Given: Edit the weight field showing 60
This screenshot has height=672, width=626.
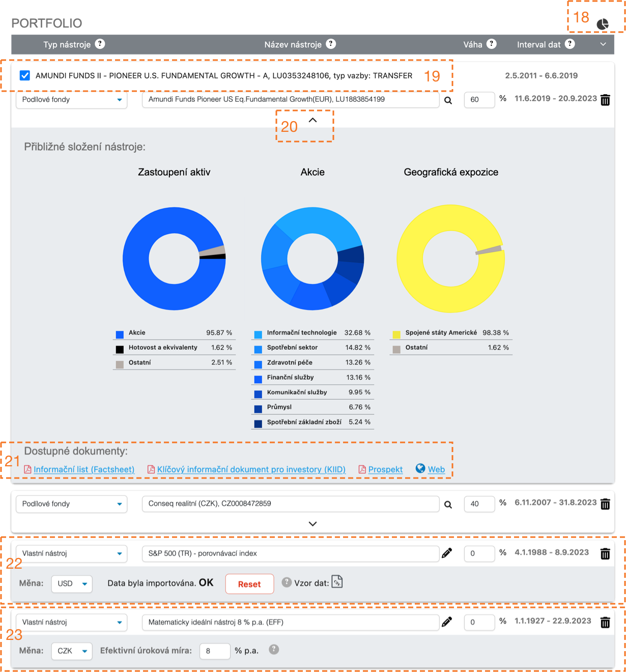Looking at the screenshot, I should pos(479,99).
